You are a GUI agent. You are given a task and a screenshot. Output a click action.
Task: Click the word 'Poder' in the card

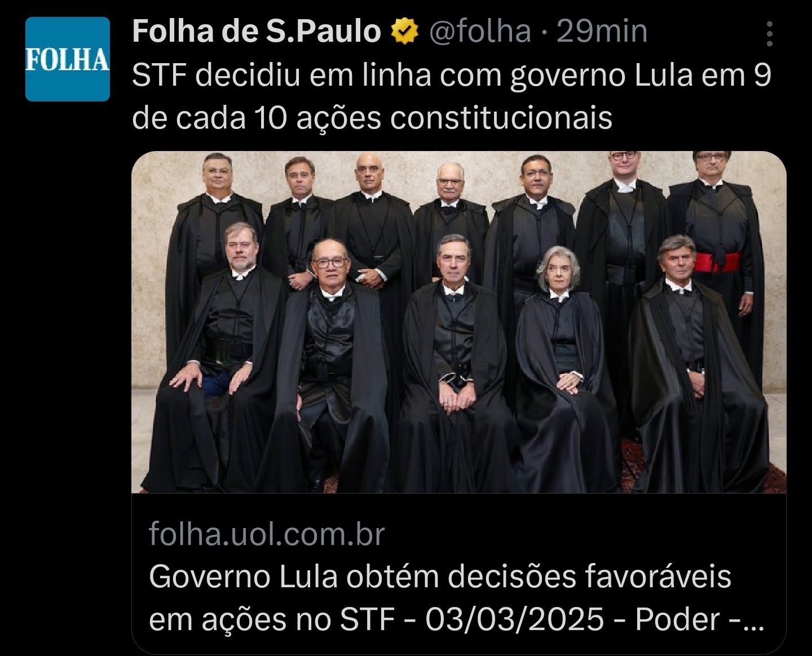(x=678, y=619)
